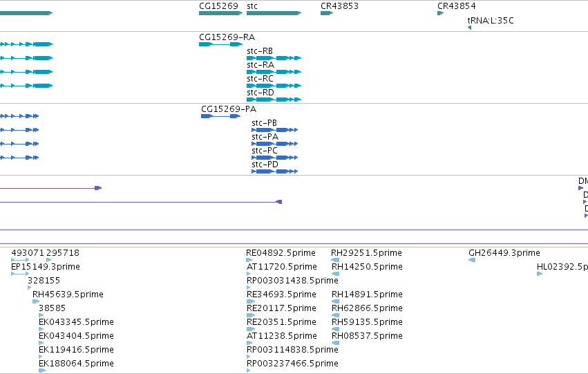Click the RH14250.5prime EST marker
Screen dimensions: 588x374
tap(335, 274)
